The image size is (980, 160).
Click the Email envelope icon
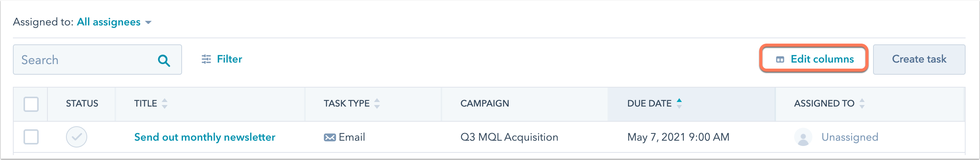pyautogui.click(x=330, y=137)
